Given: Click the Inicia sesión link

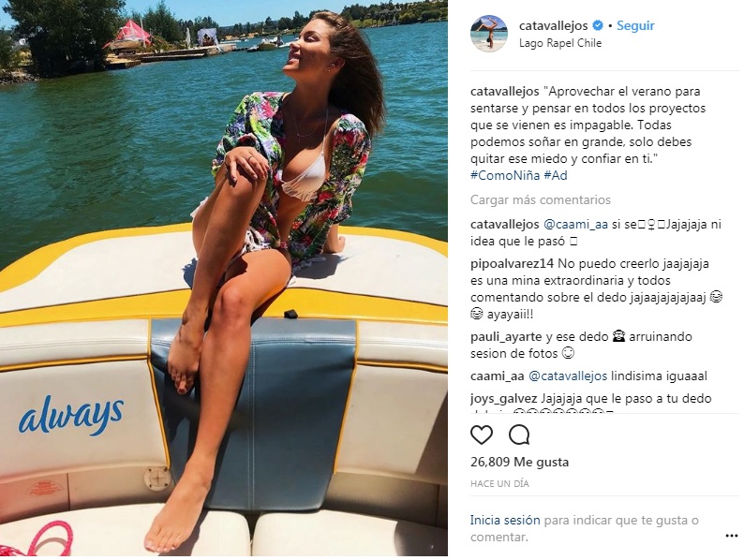Looking at the screenshot, I should pyautogui.click(x=505, y=520).
